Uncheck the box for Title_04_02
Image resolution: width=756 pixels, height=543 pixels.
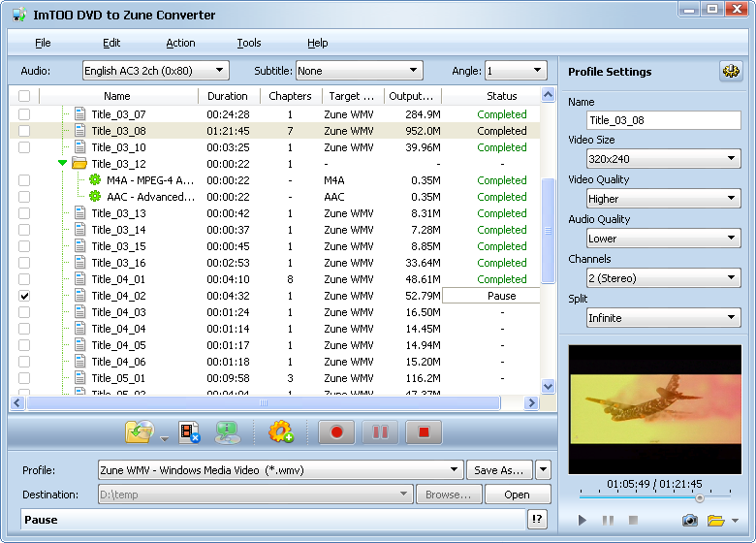click(24, 296)
